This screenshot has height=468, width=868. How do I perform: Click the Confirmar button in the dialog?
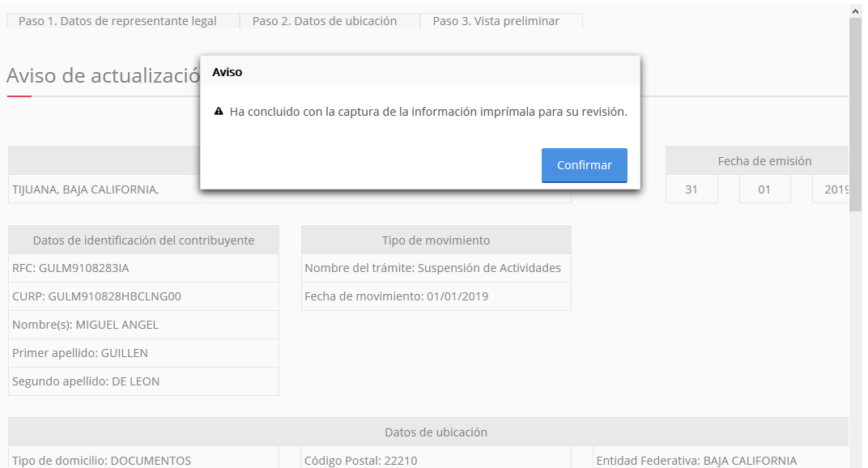click(x=584, y=165)
